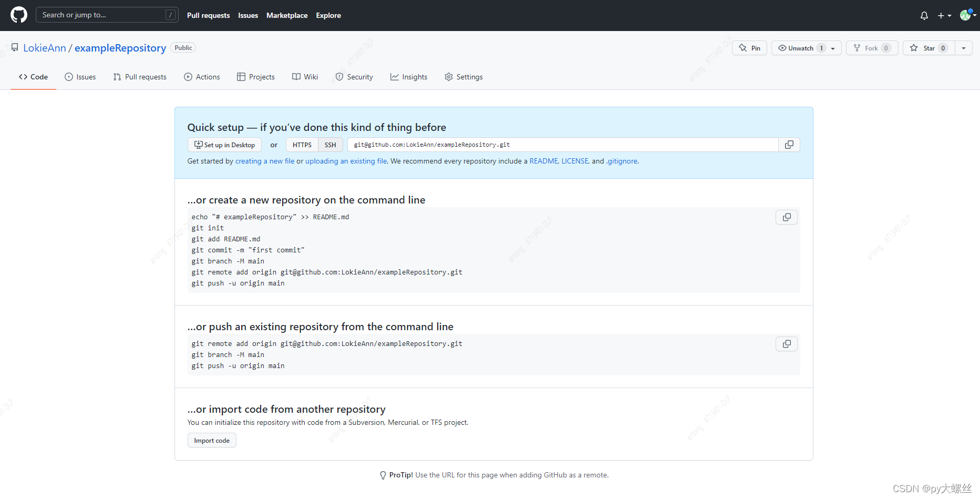Click Set up in Desktop
The image size is (980, 499).
pyautogui.click(x=224, y=145)
